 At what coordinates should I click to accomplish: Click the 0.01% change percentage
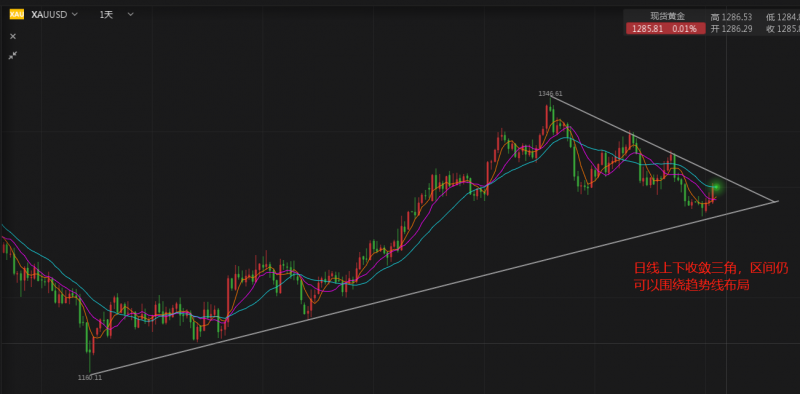coord(684,29)
